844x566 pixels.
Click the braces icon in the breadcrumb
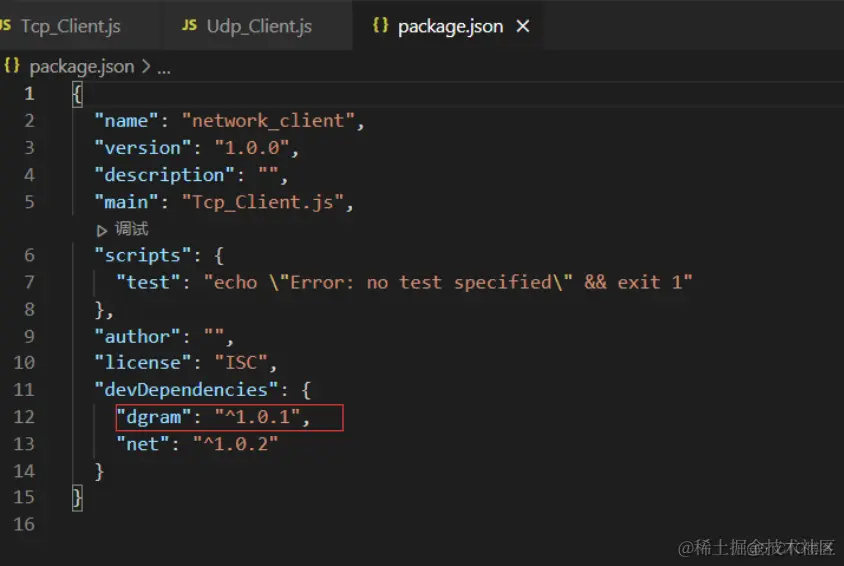coord(12,66)
